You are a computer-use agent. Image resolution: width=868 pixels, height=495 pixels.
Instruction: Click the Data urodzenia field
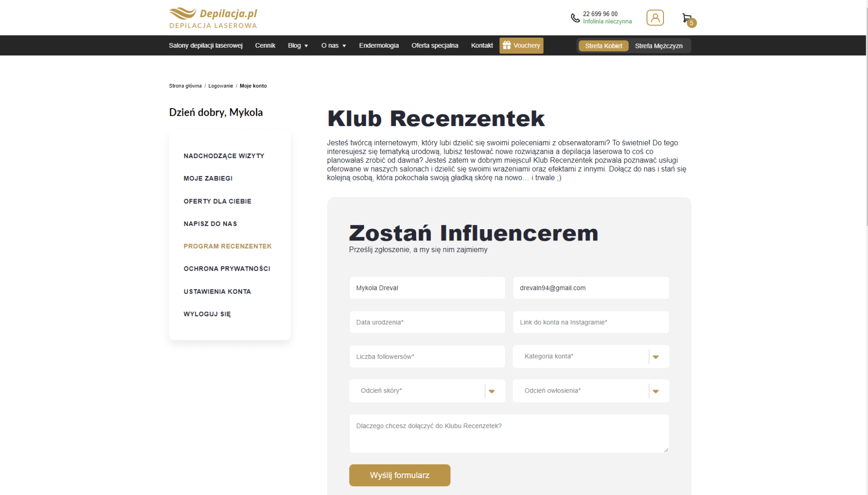(x=427, y=322)
